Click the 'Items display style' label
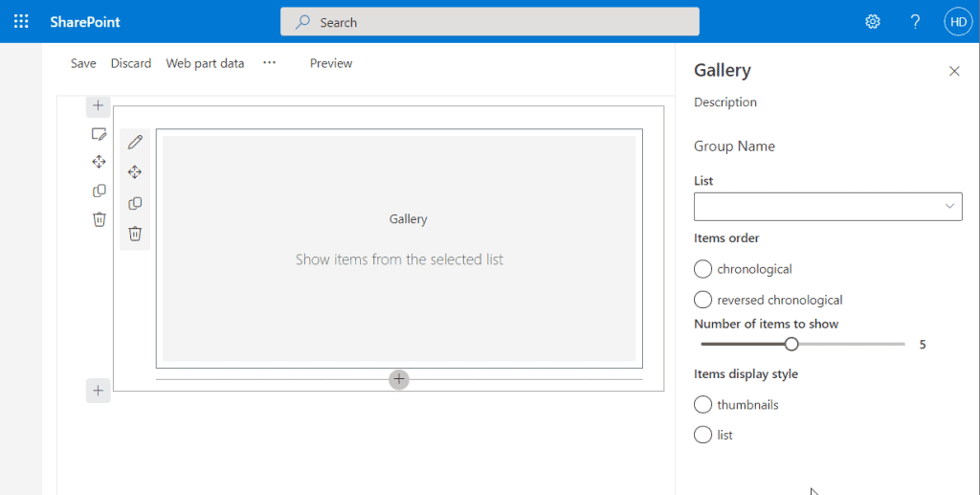The height and width of the screenshot is (495, 980). click(x=746, y=373)
